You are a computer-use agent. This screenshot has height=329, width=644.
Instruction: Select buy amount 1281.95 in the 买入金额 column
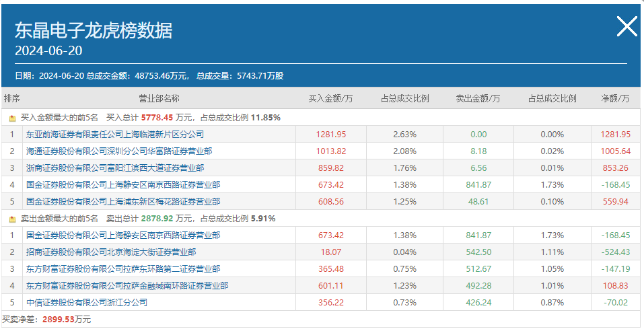click(331, 135)
